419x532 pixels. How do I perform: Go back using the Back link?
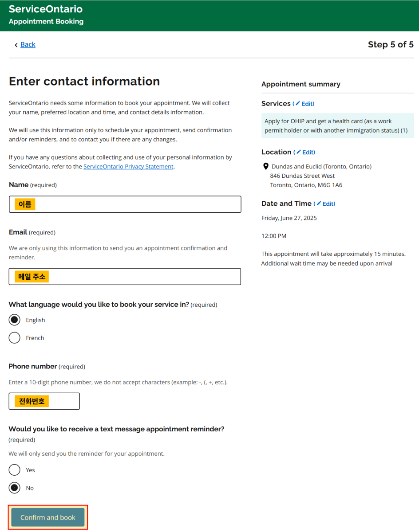click(x=28, y=45)
